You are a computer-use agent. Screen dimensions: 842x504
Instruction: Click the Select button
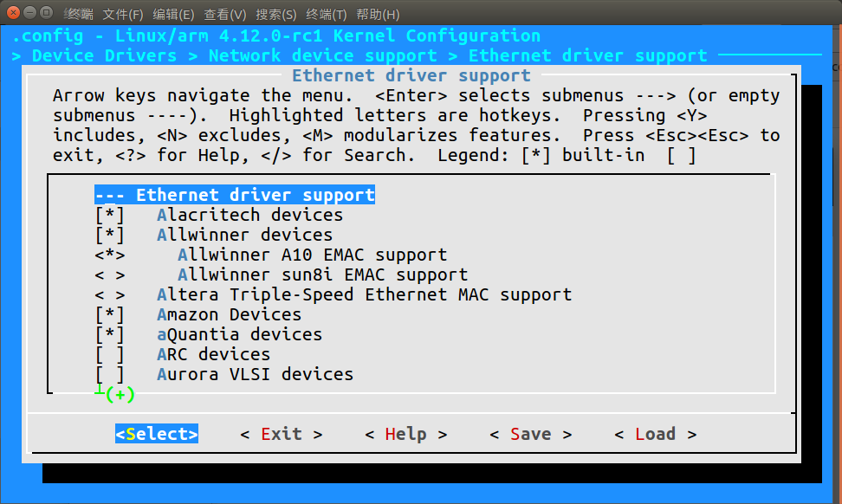(x=157, y=434)
